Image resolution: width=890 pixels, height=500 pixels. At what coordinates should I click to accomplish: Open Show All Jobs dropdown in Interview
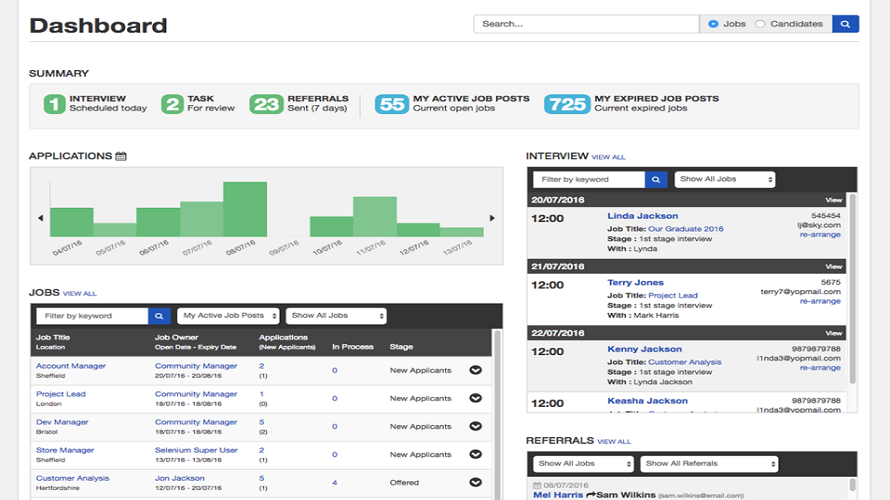[x=725, y=180]
